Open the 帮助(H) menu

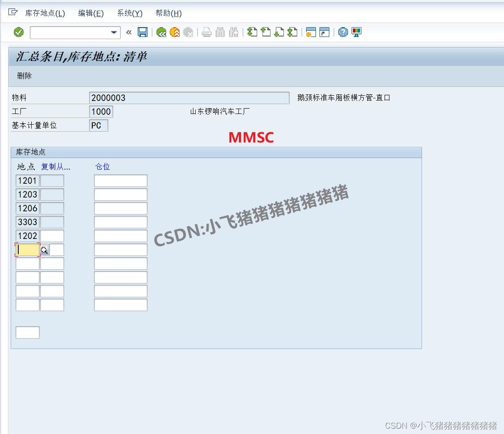coord(168,13)
